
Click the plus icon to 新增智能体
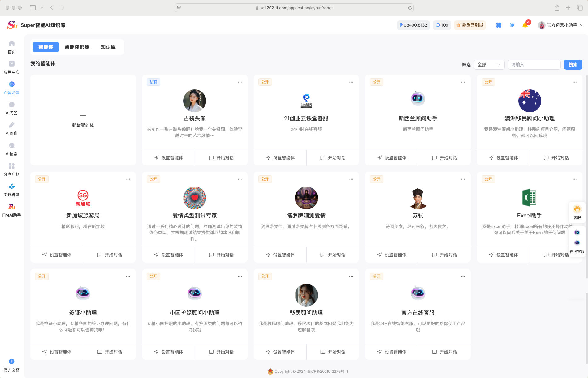(83, 115)
